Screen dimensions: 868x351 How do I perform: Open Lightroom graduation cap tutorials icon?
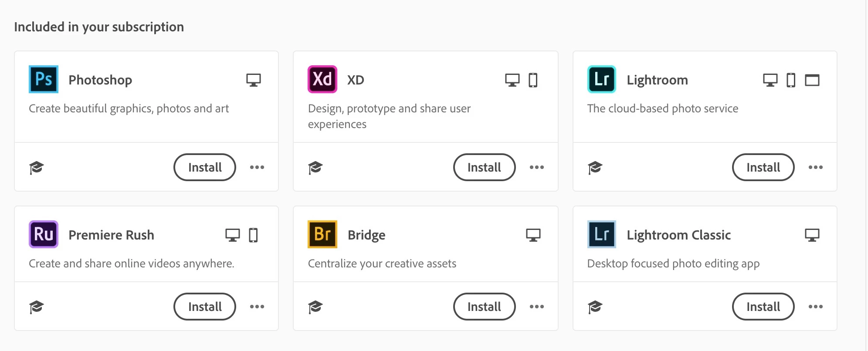pos(595,167)
